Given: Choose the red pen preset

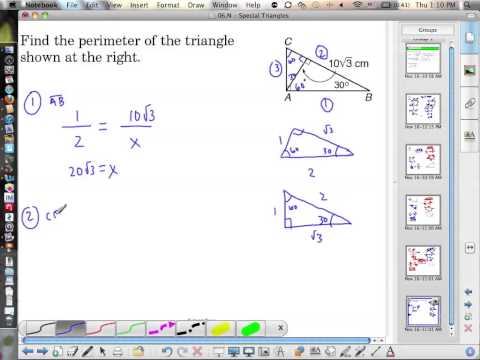Looking at the screenshot, I should (101, 328).
